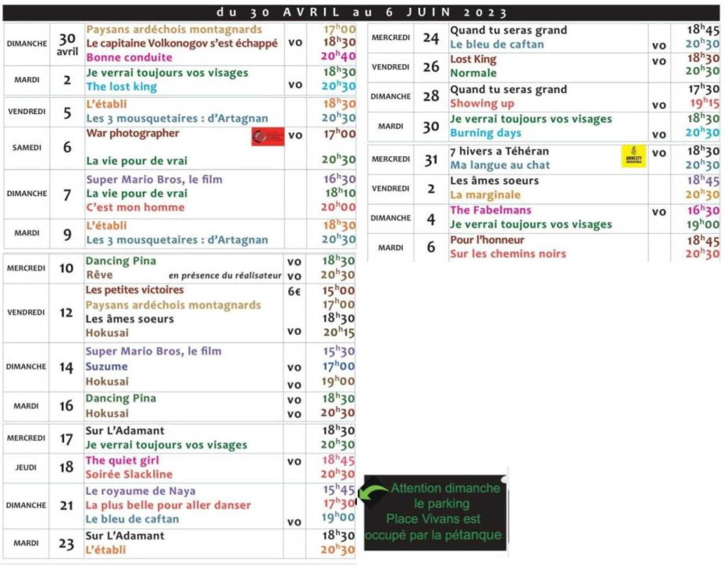Click 'The lost king' on Mardi 2
The height and width of the screenshot is (573, 728).
[x=121, y=87]
